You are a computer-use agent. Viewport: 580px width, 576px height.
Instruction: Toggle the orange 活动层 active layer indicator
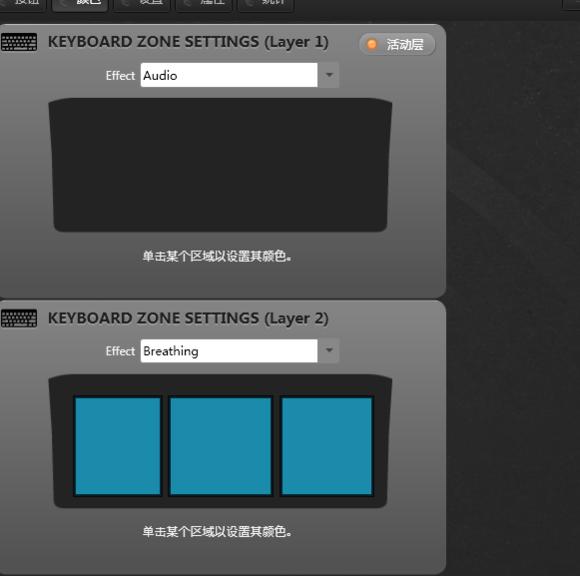coord(397,44)
